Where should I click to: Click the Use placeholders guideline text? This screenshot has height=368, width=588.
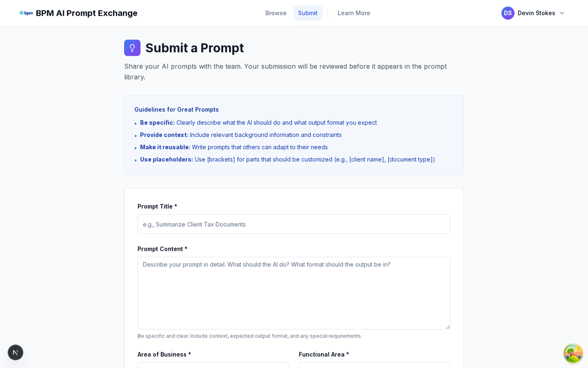point(287,159)
